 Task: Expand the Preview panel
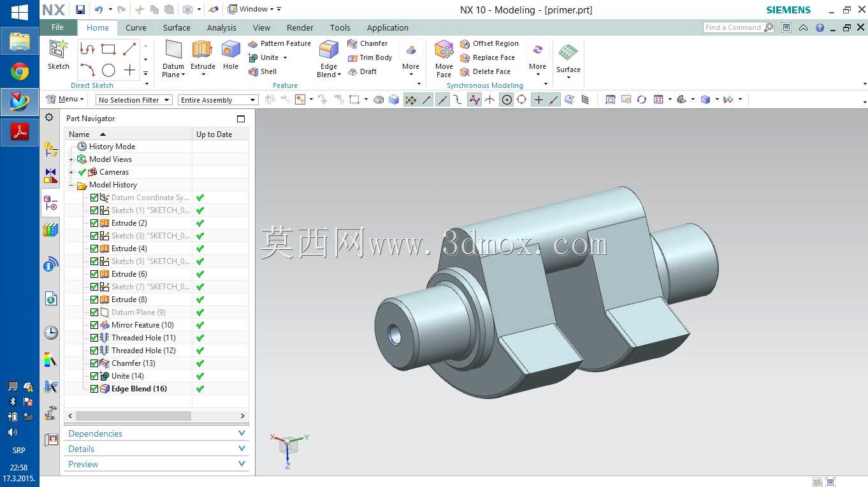point(156,464)
